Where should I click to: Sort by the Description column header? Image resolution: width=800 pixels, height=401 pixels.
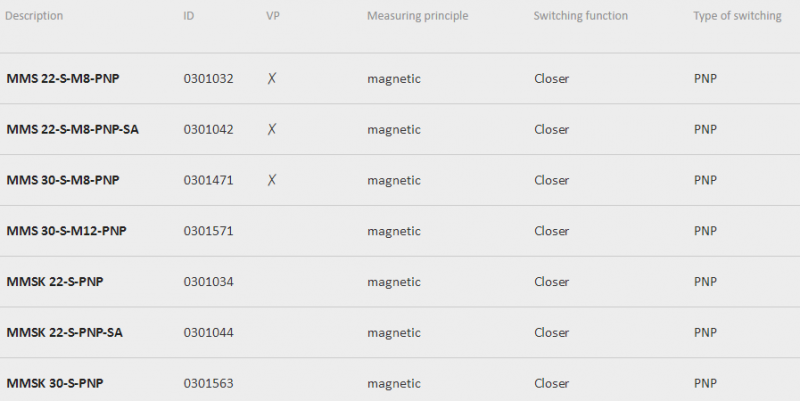(34, 16)
